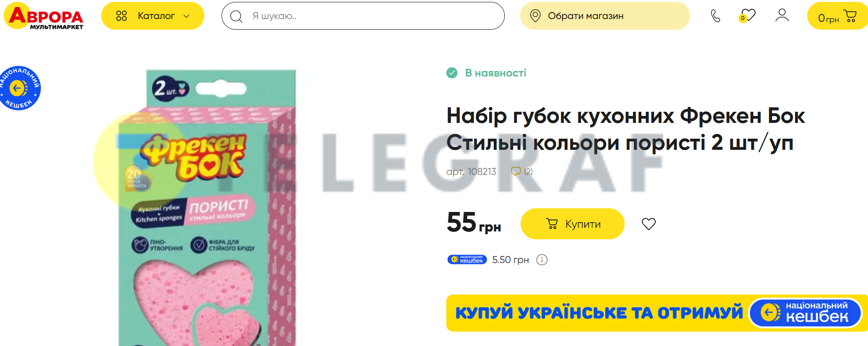Open the user account profile icon
Image resolution: width=868 pixels, height=346 pixels.
coord(782,15)
